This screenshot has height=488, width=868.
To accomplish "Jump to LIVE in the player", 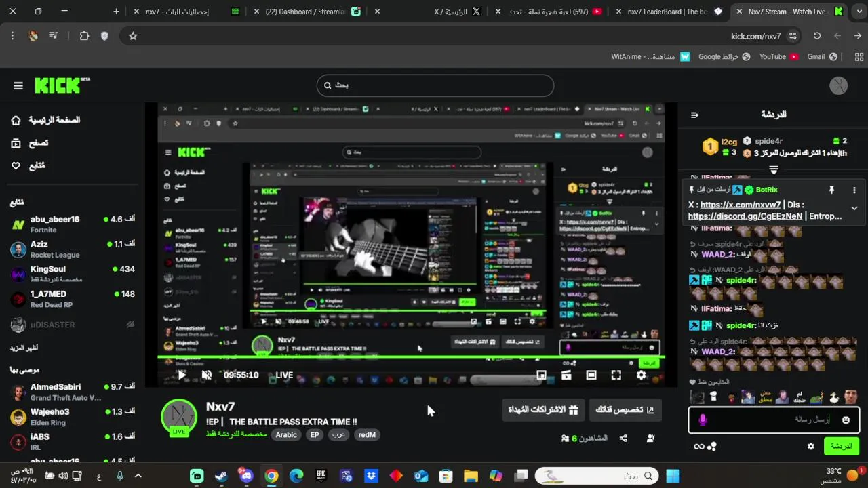I will (x=284, y=375).
